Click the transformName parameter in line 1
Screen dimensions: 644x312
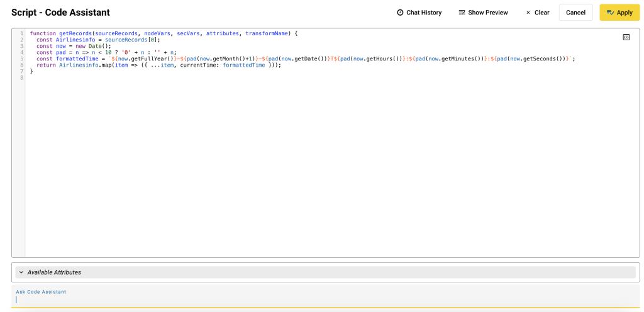coord(267,33)
